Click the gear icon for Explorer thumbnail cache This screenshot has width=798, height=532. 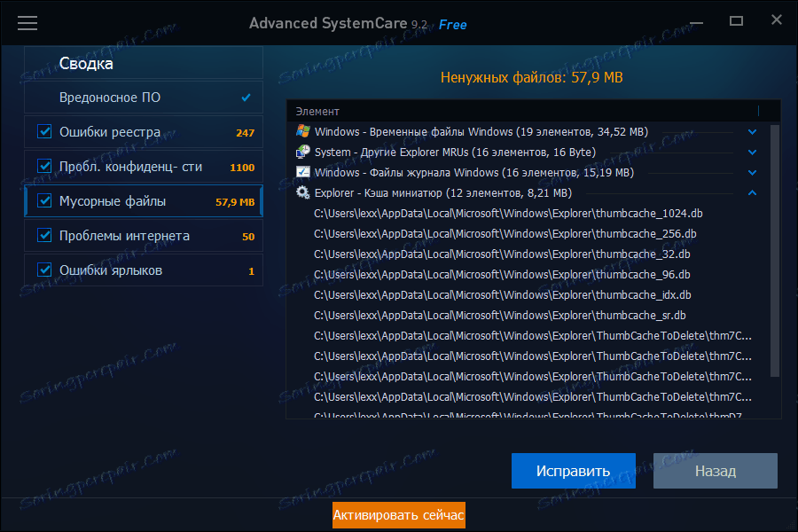coord(303,192)
